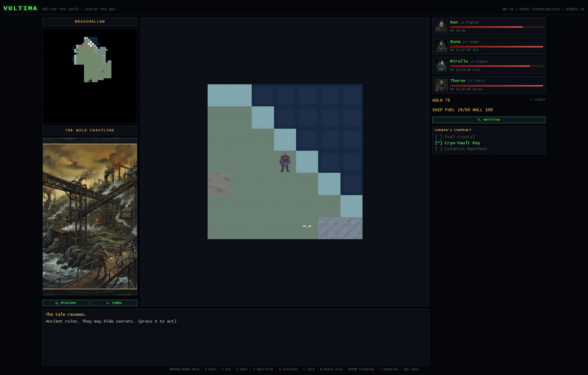
Task: Click the CORWIN'S CONTRACT heading
Action: [453, 130]
